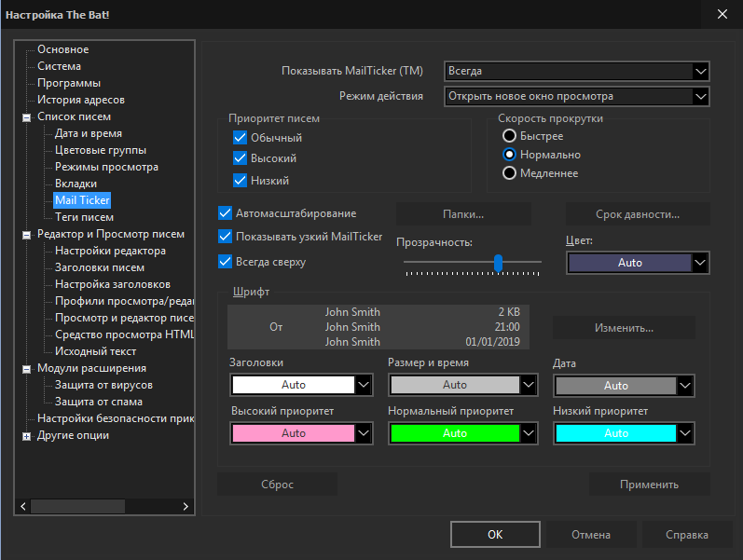The width and height of the screenshot is (743, 560).
Task: Click the Отмена button
Action: click(591, 535)
